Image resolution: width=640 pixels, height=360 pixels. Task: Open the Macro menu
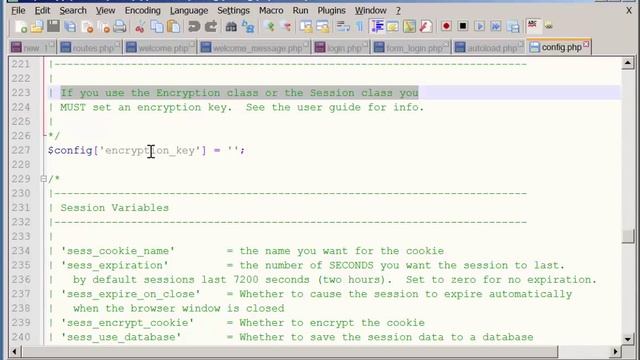pos(271,10)
